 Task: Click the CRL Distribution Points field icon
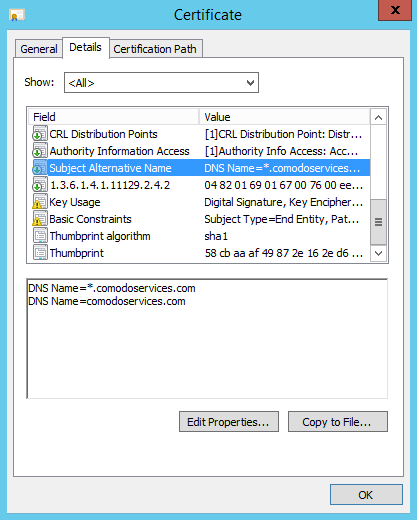[x=40, y=134]
